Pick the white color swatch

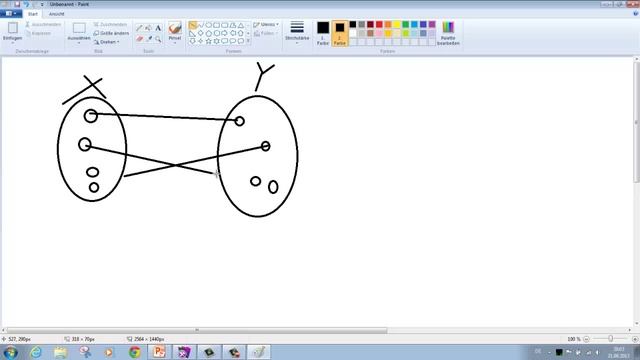pyautogui.click(x=353, y=33)
